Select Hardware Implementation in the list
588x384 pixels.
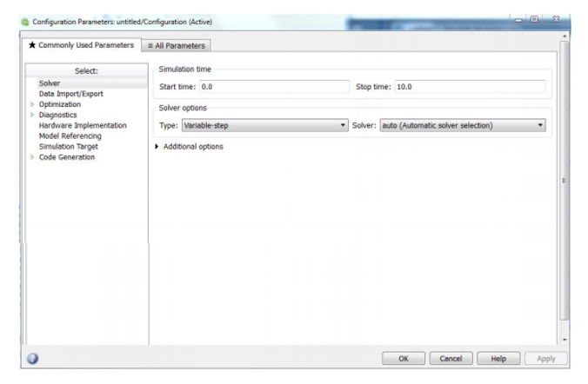click(82, 125)
